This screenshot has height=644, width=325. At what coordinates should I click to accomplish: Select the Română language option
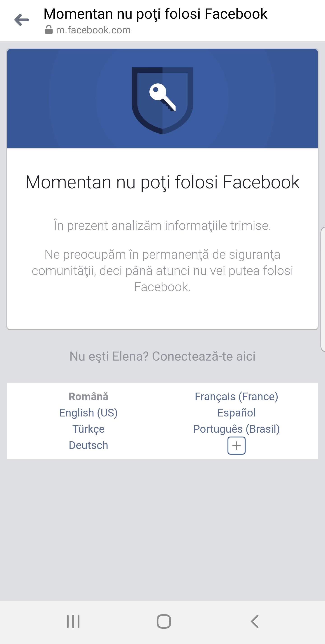(88, 396)
